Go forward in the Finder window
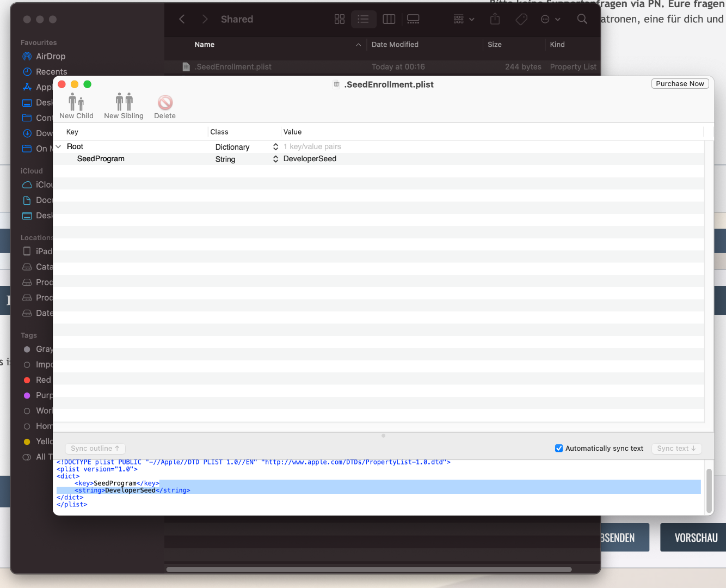Screen dimensions: 726x588 (x=205, y=20)
